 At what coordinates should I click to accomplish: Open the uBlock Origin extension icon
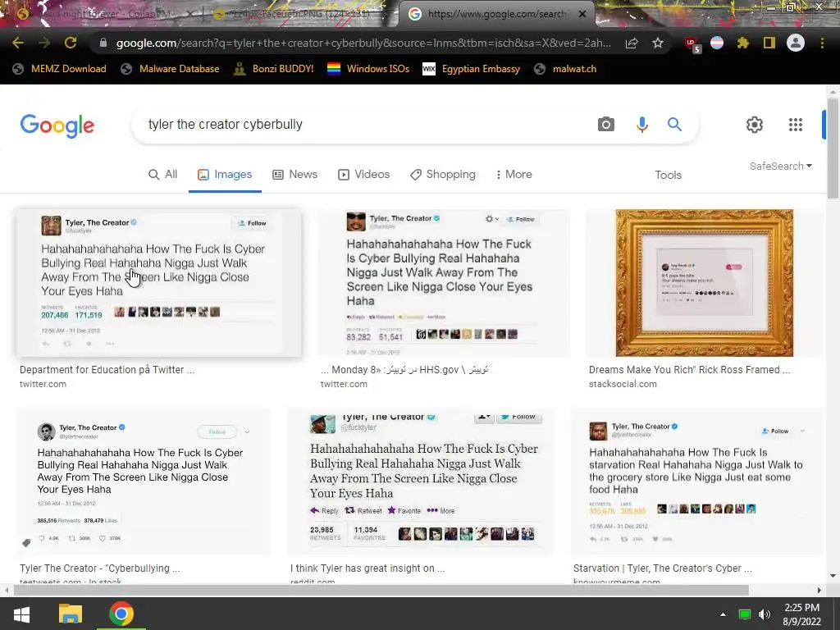point(692,44)
